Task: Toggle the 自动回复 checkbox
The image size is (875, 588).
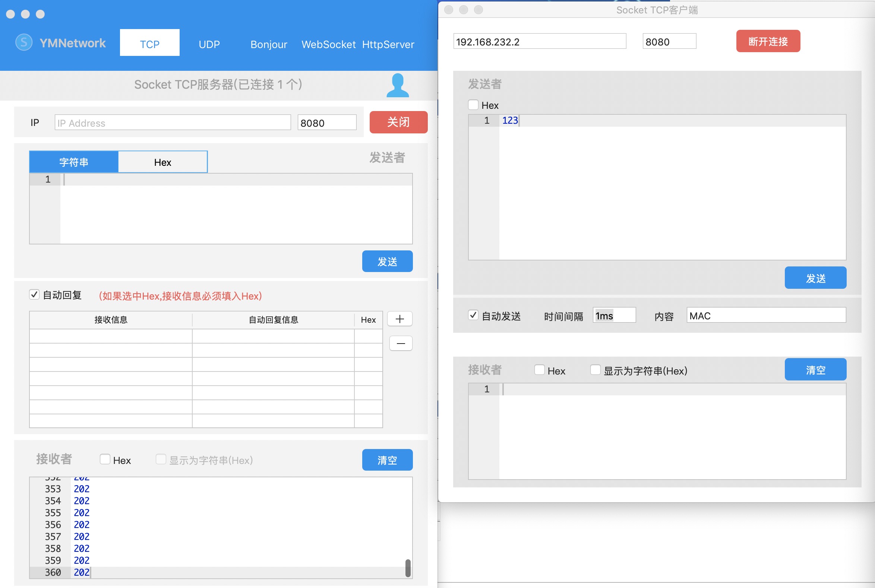Action: tap(34, 294)
